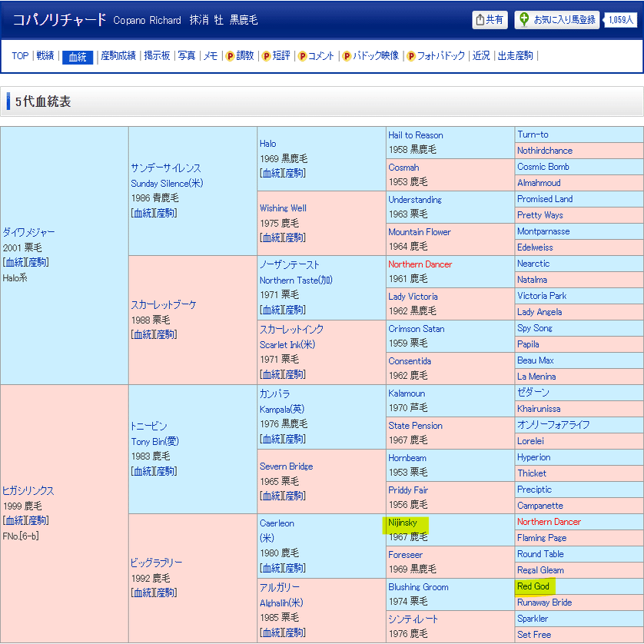Open the 写真 tab
Image resolution: width=644 pixels, height=644 pixels.
pyautogui.click(x=187, y=56)
